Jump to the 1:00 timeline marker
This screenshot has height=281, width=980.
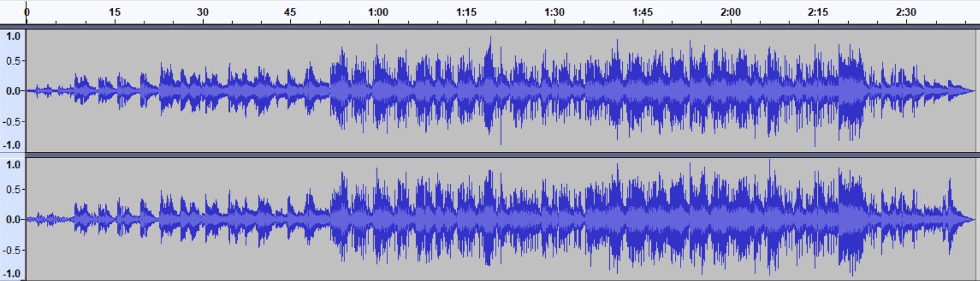(x=378, y=12)
